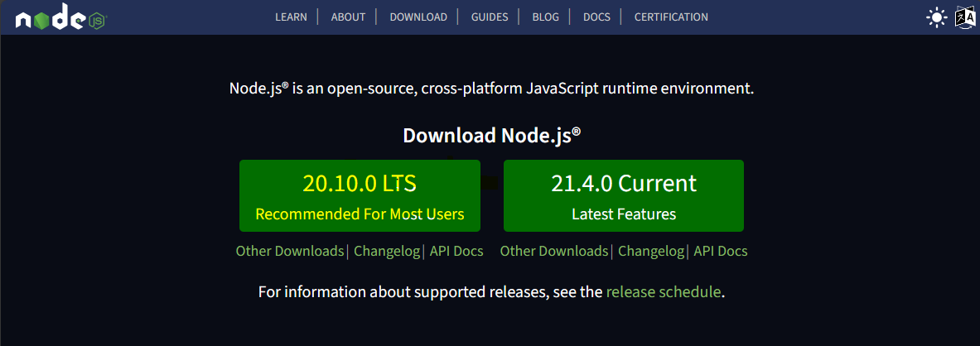Toggle the light/dark theme sun icon
Screen dimensions: 980x346
(936, 17)
